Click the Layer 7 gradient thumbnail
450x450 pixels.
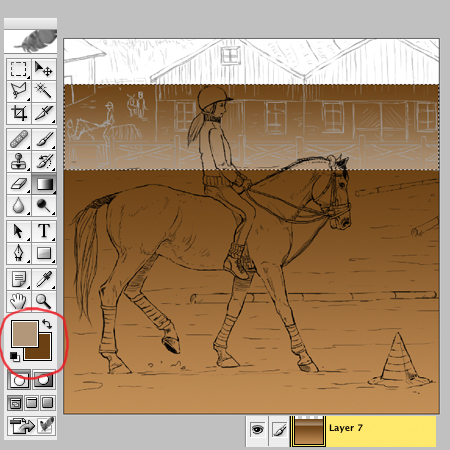pyautogui.click(x=308, y=431)
